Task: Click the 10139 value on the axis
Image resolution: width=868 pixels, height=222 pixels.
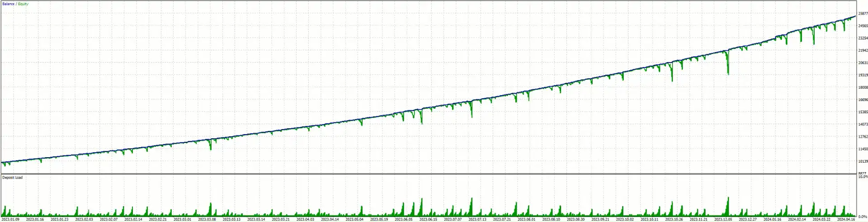Action: point(863,161)
